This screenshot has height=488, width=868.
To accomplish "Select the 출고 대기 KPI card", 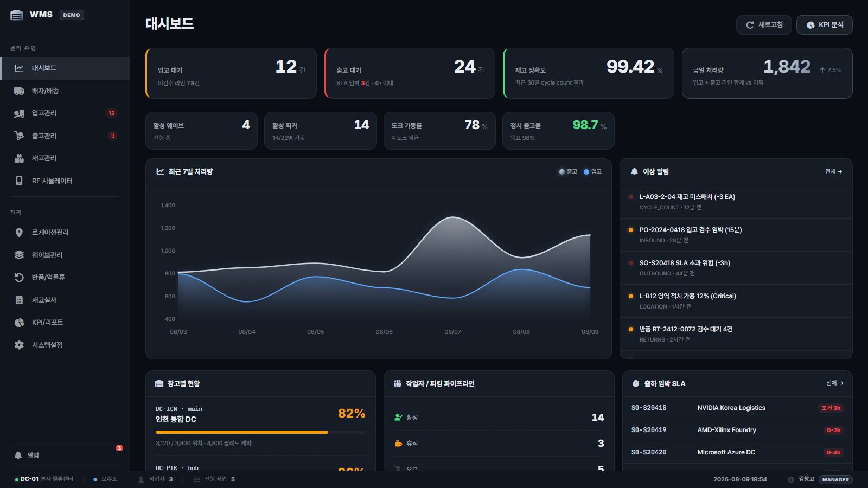I will pos(410,73).
